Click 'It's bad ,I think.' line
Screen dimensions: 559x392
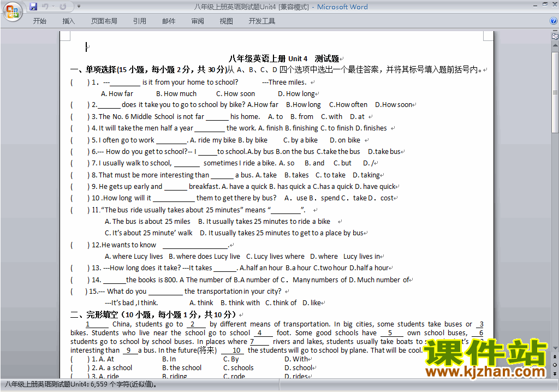coord(132,302)
